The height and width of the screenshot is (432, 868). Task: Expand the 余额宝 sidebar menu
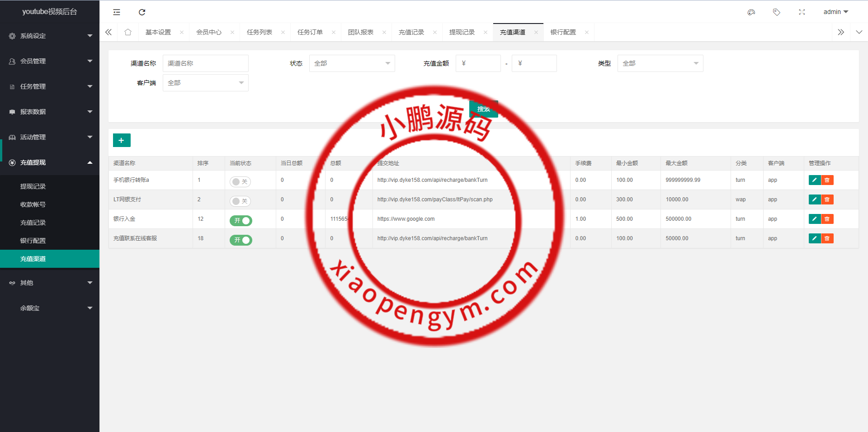[50, 308]
